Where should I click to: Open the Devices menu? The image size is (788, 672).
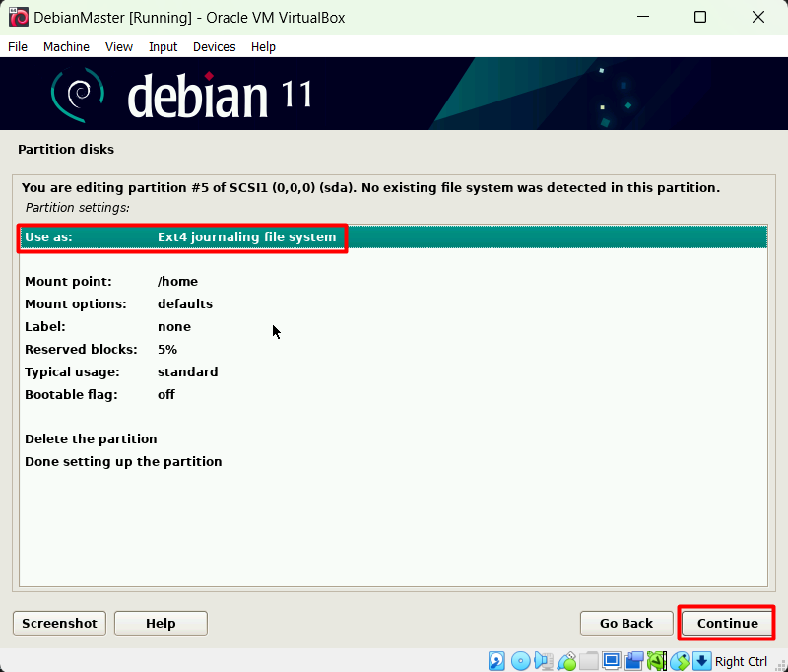tap(214, 46)
